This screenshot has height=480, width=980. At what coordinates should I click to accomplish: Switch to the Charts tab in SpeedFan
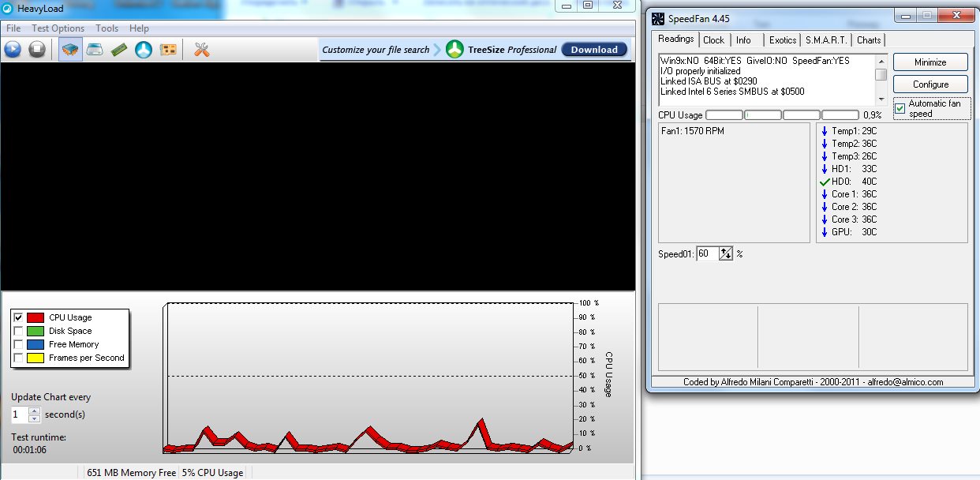click(869, 40)
